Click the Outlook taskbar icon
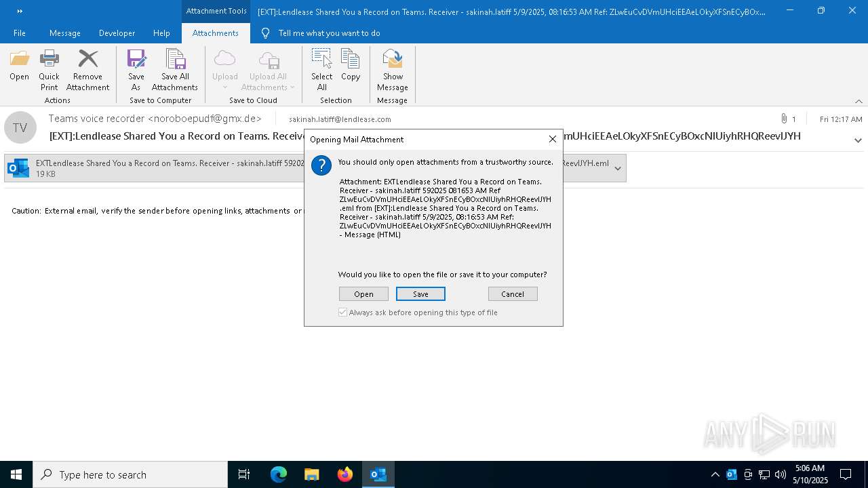This screenshot has height=488, width=868. [x=378, y=474]
